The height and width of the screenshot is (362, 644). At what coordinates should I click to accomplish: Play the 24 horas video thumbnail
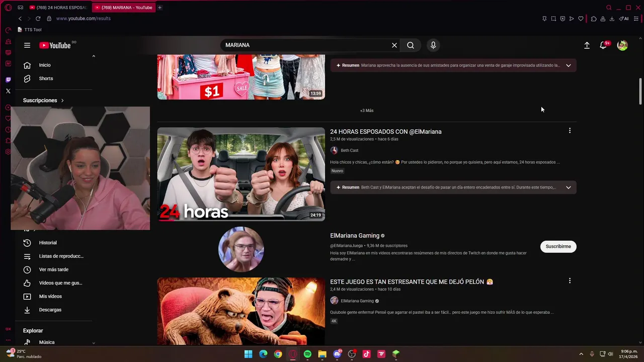(x=241, y=174)
